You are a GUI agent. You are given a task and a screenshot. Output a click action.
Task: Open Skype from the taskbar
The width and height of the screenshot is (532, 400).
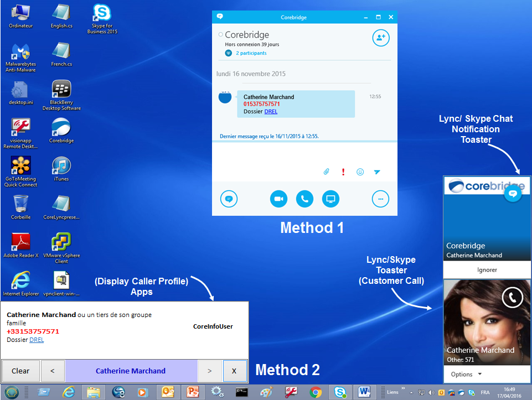[340, 392]
